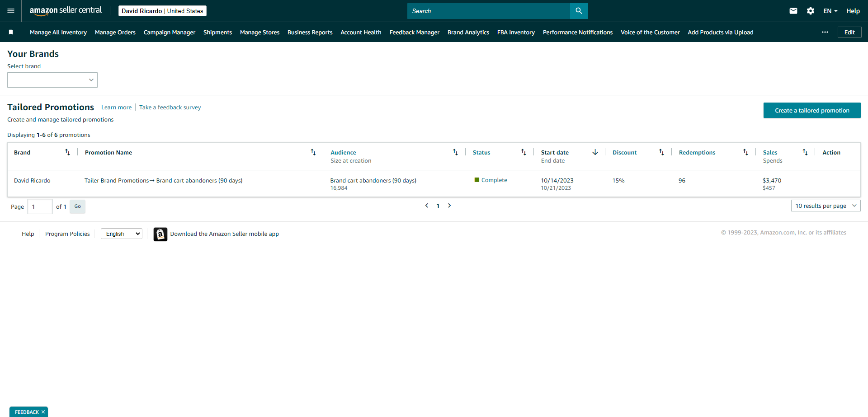Viewport: 868px width, 417px height.
Task: Open the settings gear icon
Action: tap(811, 11)
